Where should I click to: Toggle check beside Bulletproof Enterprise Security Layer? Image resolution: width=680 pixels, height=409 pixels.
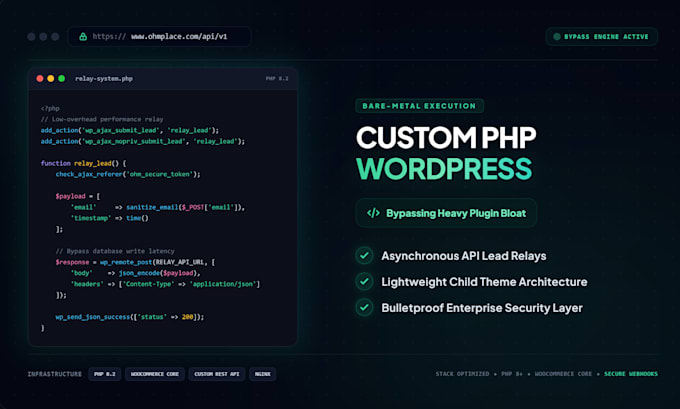364,308
